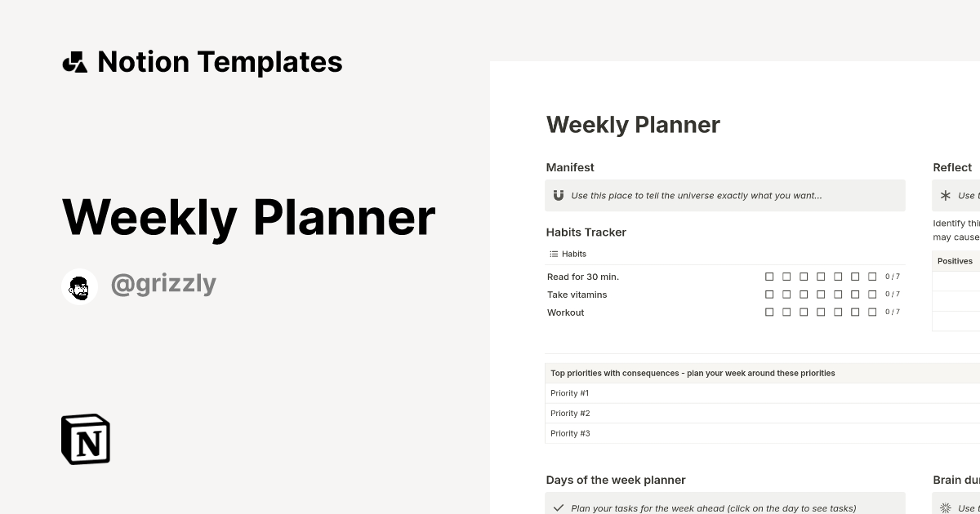Click the asterisk icon under Reflect

(x=946, y=196)
